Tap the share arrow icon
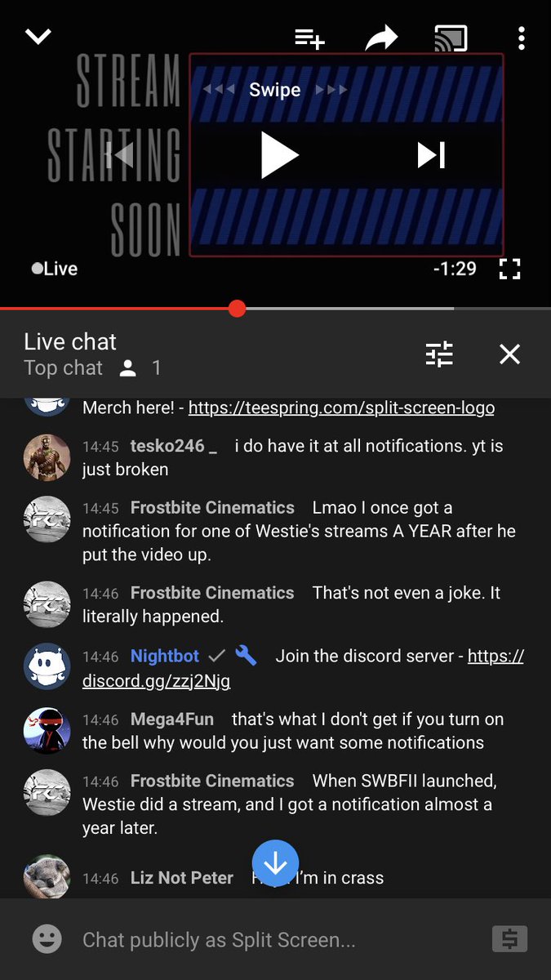This screenshot has width=551, height=980. [381, 38]
